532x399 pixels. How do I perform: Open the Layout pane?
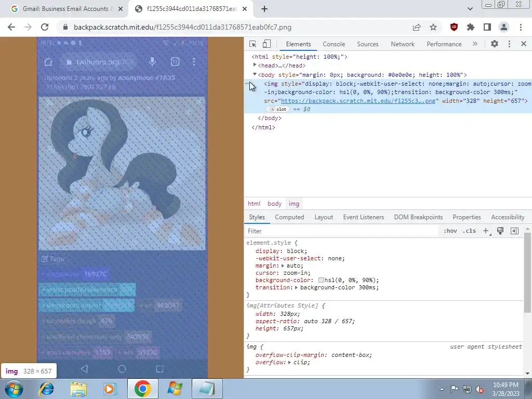(x=323, y=217)
